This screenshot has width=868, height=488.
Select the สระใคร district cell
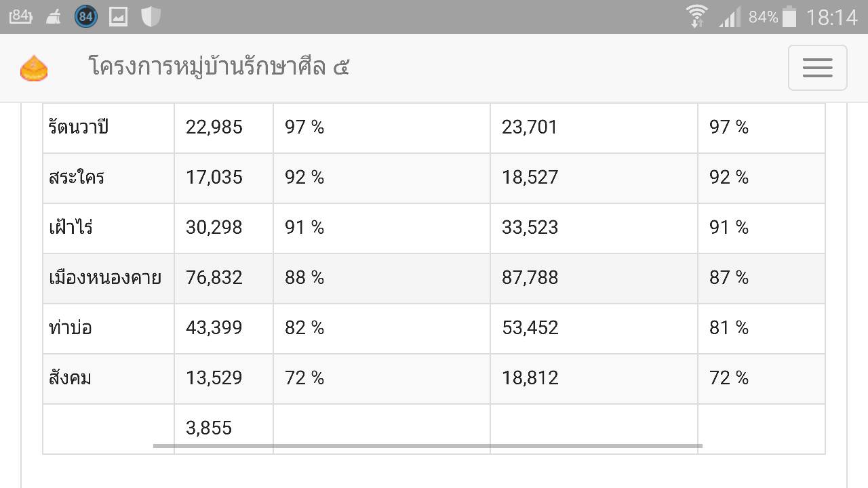click(108, 178)
